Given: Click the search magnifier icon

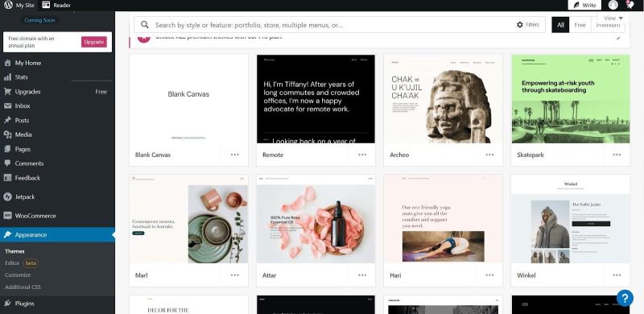Looking at the screenshot, I should [x=145, y=25].
